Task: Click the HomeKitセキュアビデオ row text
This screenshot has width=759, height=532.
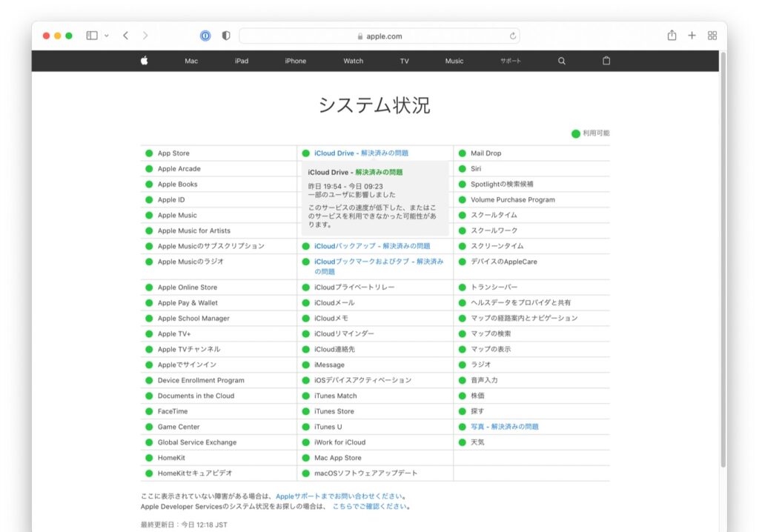Action: pyautogui.click(x=195, y=473)
